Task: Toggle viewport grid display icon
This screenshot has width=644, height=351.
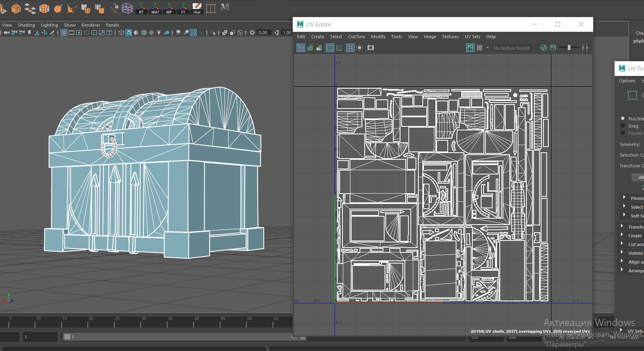Action: coord(64,33)
